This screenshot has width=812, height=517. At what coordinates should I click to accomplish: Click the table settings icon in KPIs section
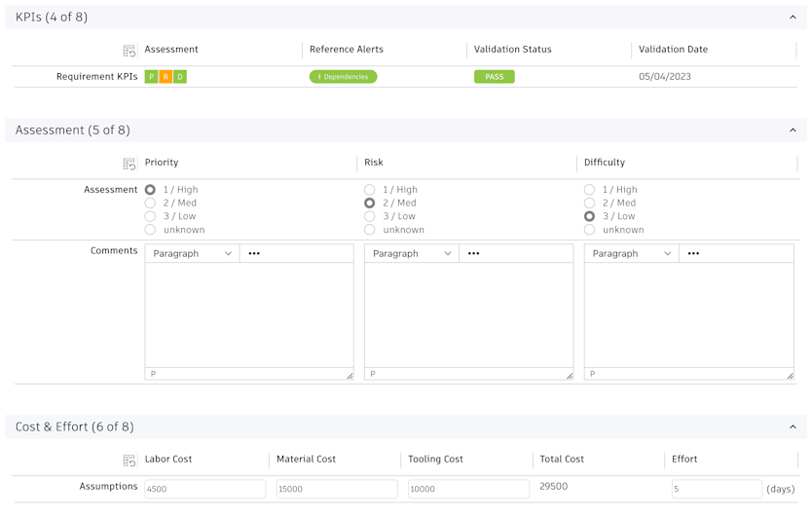tap(129, 51)
